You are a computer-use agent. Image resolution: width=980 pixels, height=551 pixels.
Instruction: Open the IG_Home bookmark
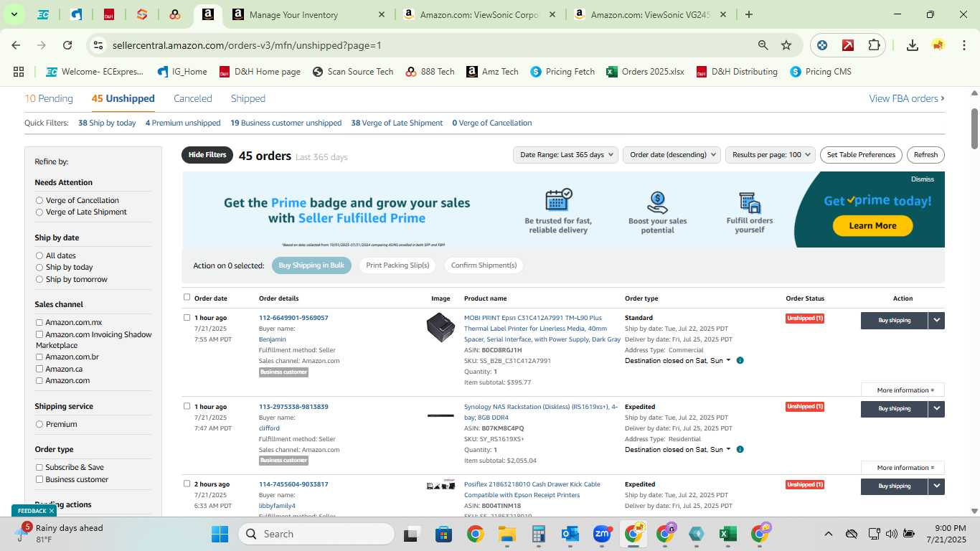(x=182, y=72)
